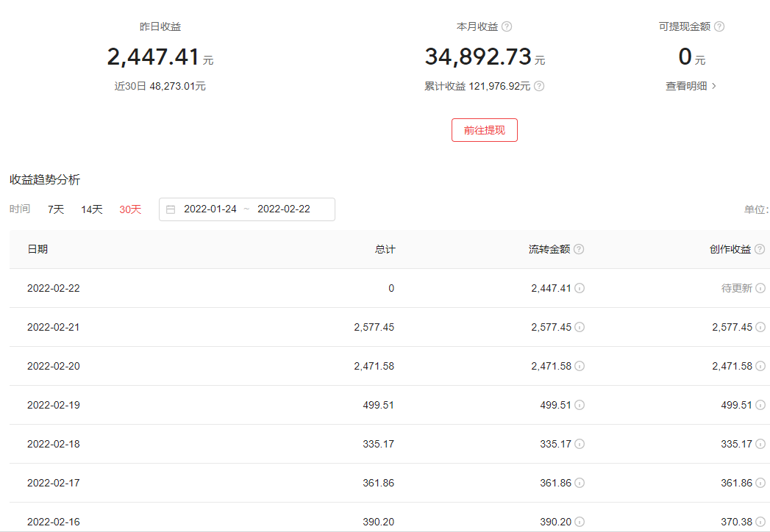The image size is (770, 532).
Task: Click help icon next to 创作收益 header
Action: click(x=760, y=249)
